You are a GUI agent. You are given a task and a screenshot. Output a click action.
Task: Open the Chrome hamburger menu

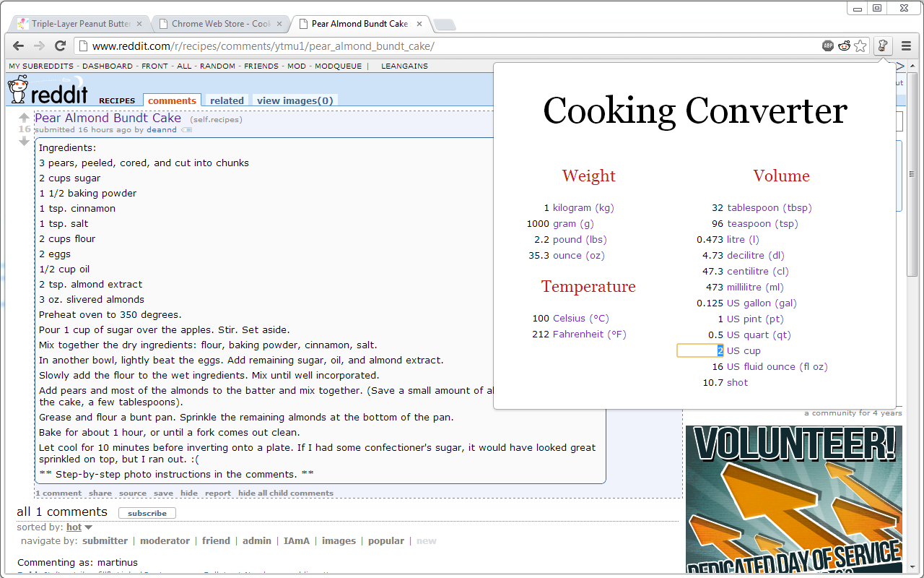(906, 46)
